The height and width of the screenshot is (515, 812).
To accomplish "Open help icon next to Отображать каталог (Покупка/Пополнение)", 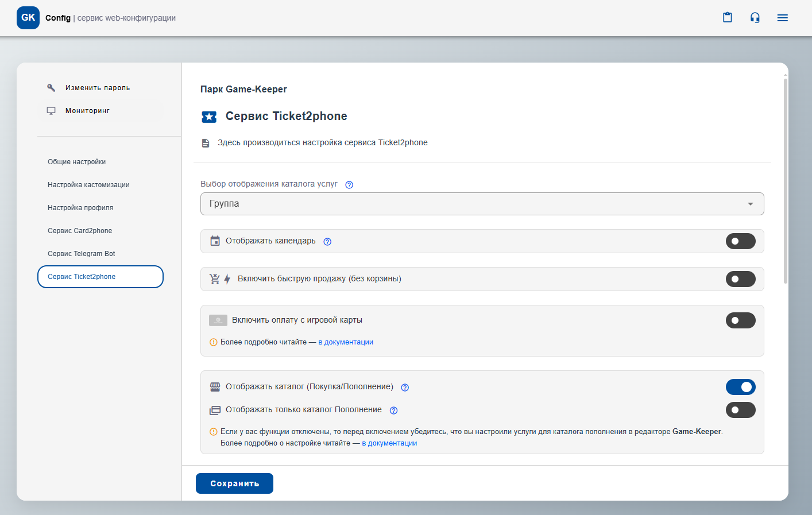I will click(405, 388).
